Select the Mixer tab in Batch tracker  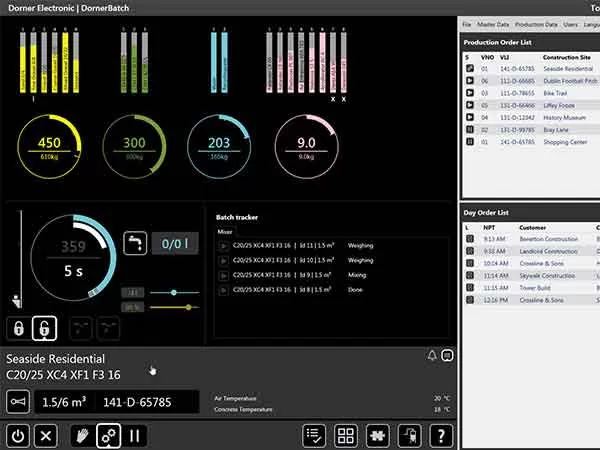[x=225, y=232]
